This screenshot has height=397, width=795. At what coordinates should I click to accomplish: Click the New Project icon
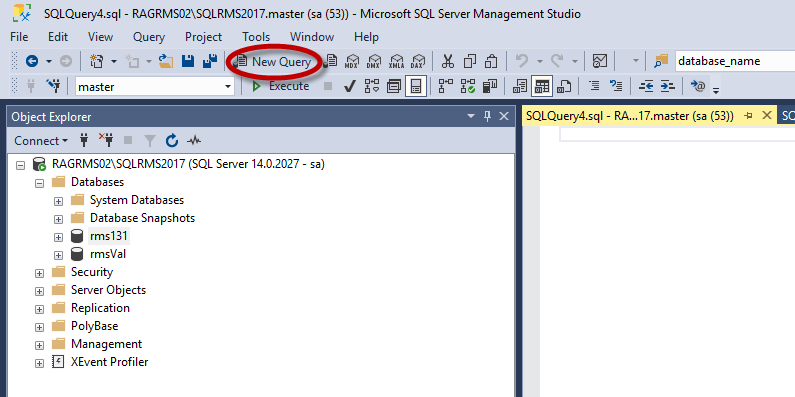(96, 62)
